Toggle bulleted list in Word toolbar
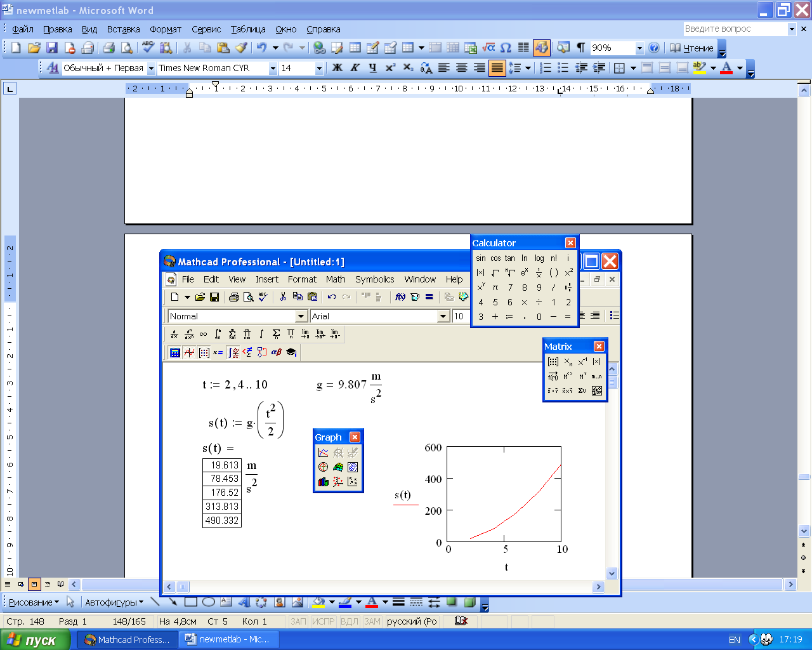Image resolution: width=812 pixels, height=650 pixels. click(x=563, y=68)
